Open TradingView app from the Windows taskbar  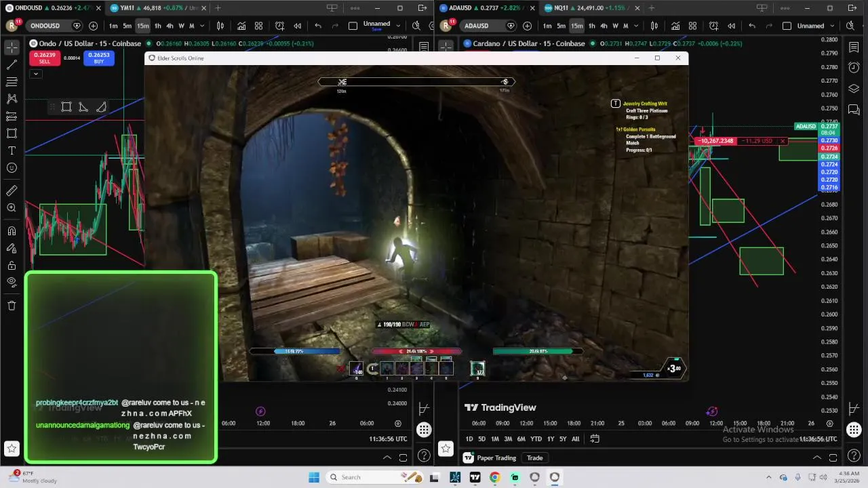[475, 477]
